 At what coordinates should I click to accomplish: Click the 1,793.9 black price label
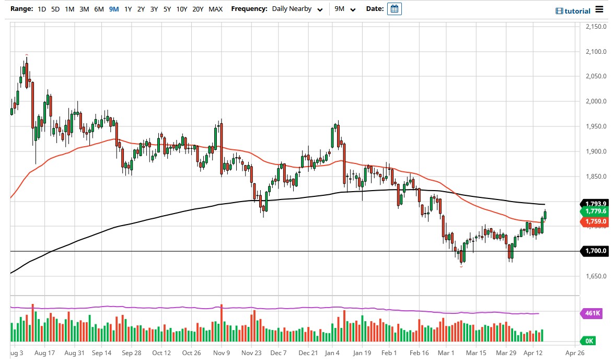pos(596,204)
